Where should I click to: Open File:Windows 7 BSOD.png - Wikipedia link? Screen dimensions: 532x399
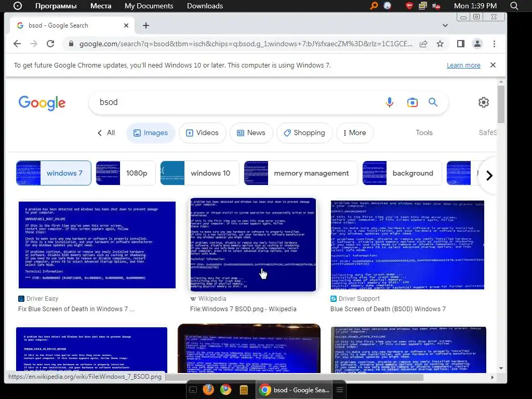point(243,309)
